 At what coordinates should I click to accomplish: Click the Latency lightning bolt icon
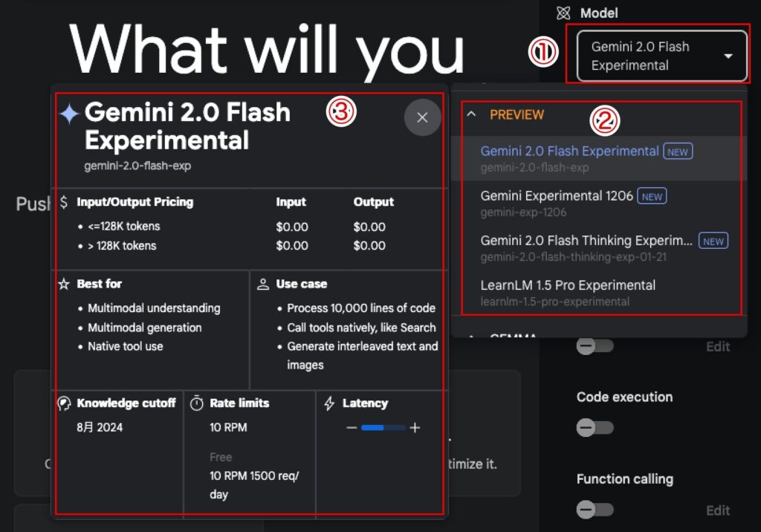click(329, 403)
